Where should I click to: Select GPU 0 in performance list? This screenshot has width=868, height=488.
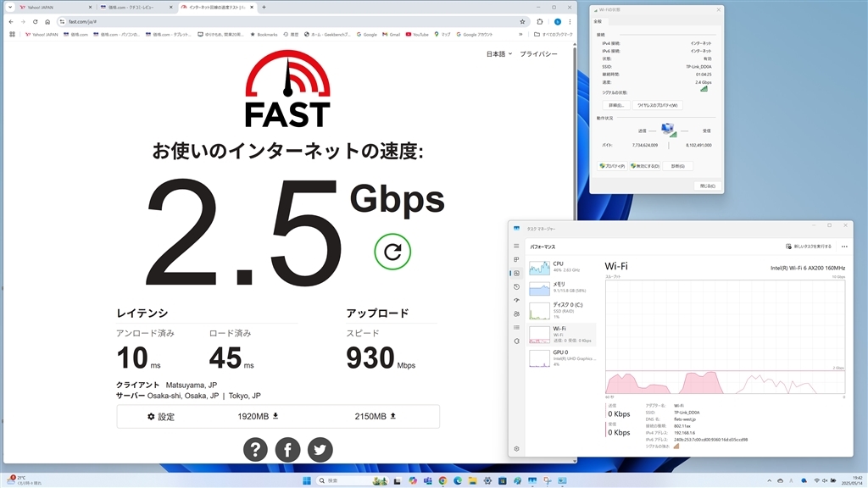(x=562, y=358)
